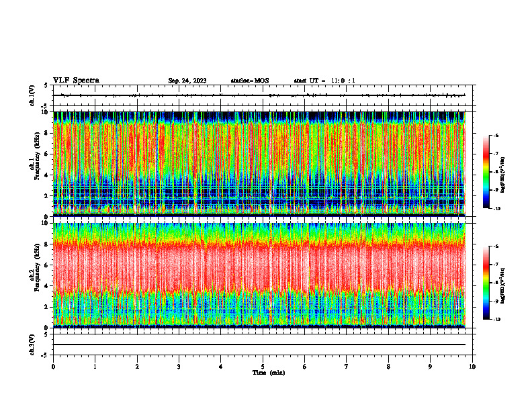Screen dimensions: 532x411
Task: Click the "-5" tick label on ch.3(V) axis
Action: click(46, 355)
